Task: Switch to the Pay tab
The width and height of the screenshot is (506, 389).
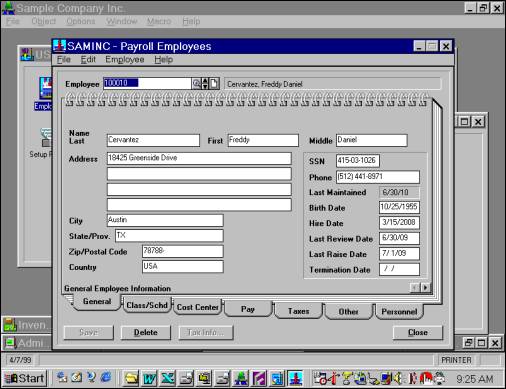Action: [248, 309]
